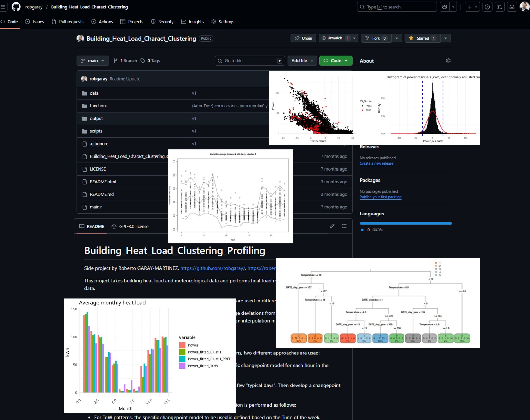Toggle the Unwatch notifications button

[x=335, y=38]
